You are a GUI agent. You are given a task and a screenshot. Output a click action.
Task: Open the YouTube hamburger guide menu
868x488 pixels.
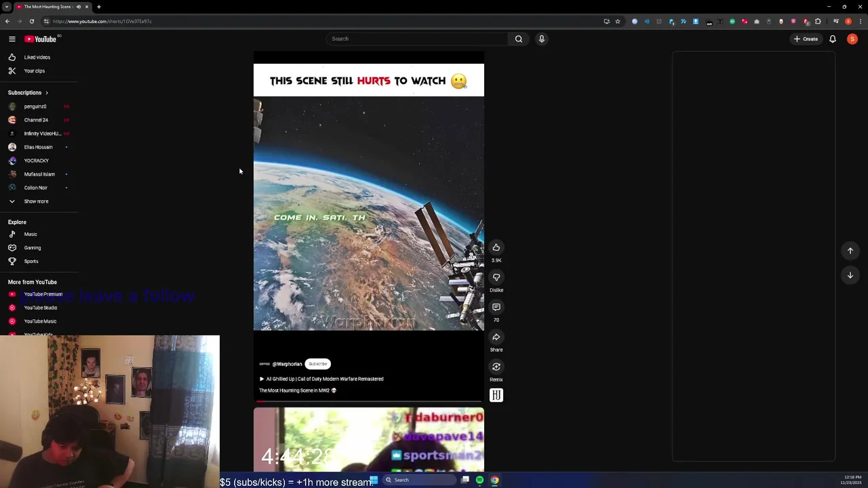[x=12, y=39]
